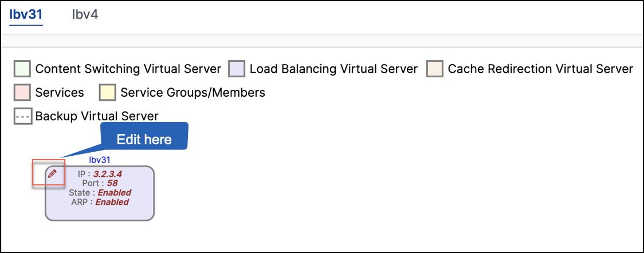Click the Service Groups/Members yellow swatch
Image resolution: width=644 pixels, height=253 pixels.
[107, 92]
